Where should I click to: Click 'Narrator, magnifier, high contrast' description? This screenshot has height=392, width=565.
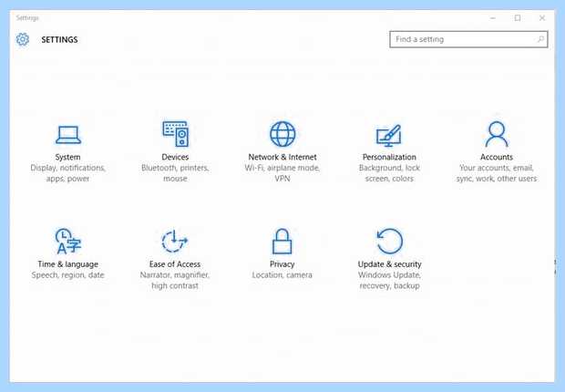(175, 280)
